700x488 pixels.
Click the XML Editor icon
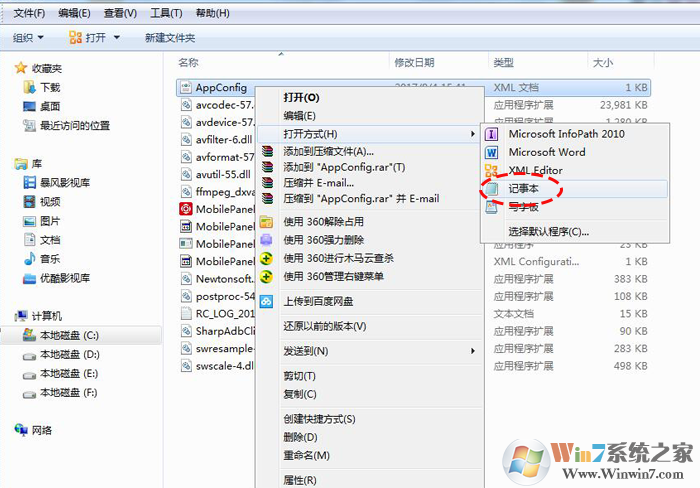pyautogui.click(x=491, y=170)
